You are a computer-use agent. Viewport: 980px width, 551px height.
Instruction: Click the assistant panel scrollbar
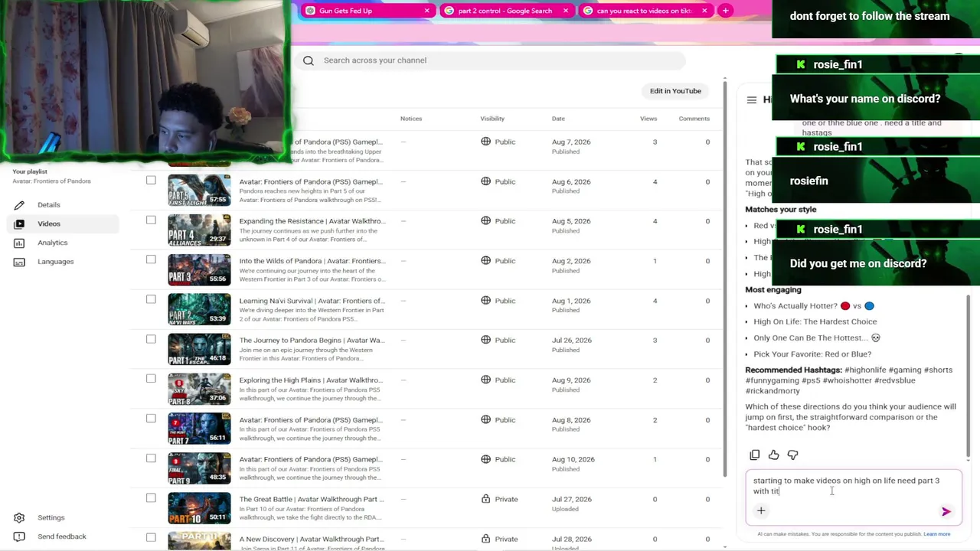[x=969, y=375]
